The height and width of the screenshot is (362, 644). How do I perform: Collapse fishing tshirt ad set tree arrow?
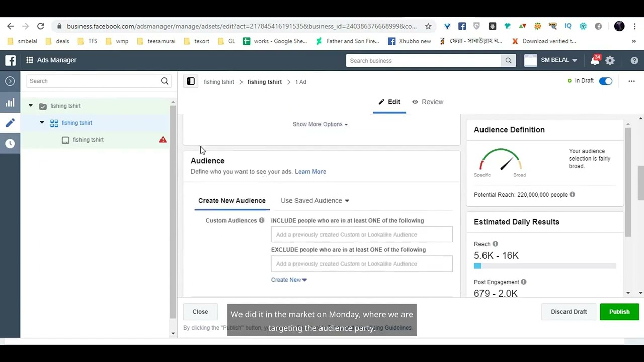click(x=42, y=123)
